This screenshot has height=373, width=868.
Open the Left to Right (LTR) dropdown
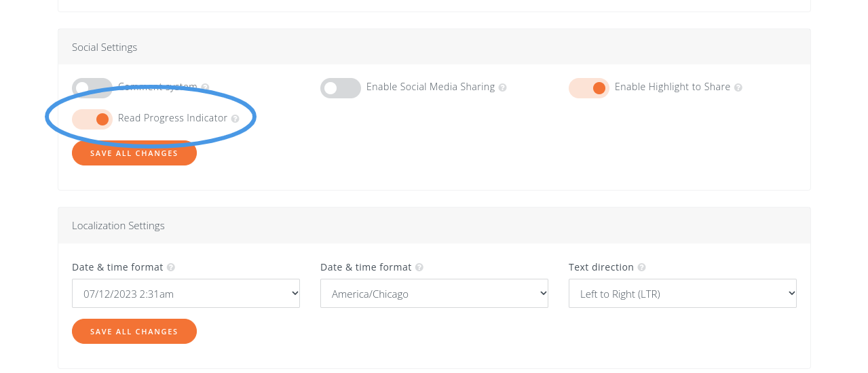[683, 294]
